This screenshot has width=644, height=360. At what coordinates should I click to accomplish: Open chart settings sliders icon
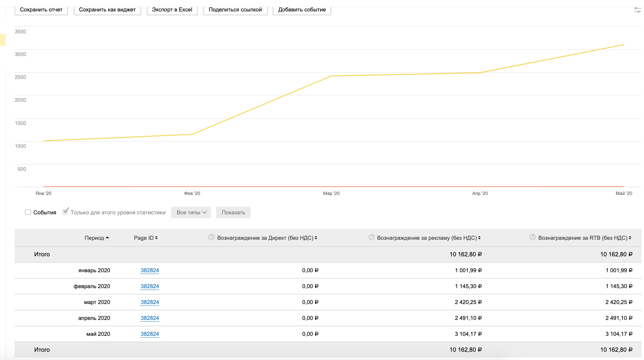pyautogui.click(x=638, y=10)
